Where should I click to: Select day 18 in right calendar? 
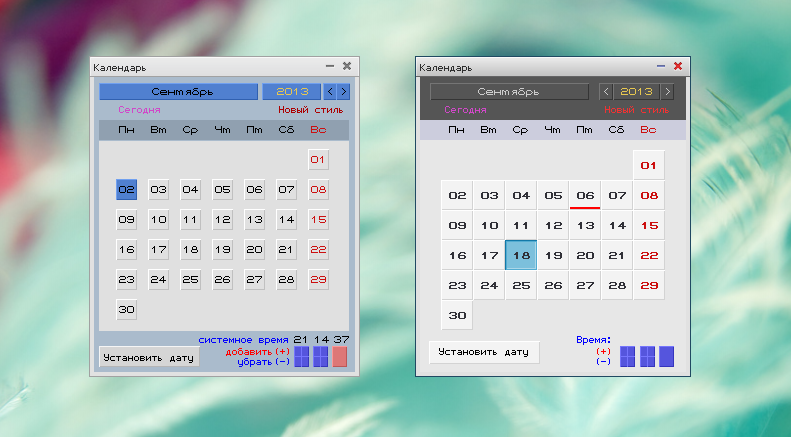521,255
